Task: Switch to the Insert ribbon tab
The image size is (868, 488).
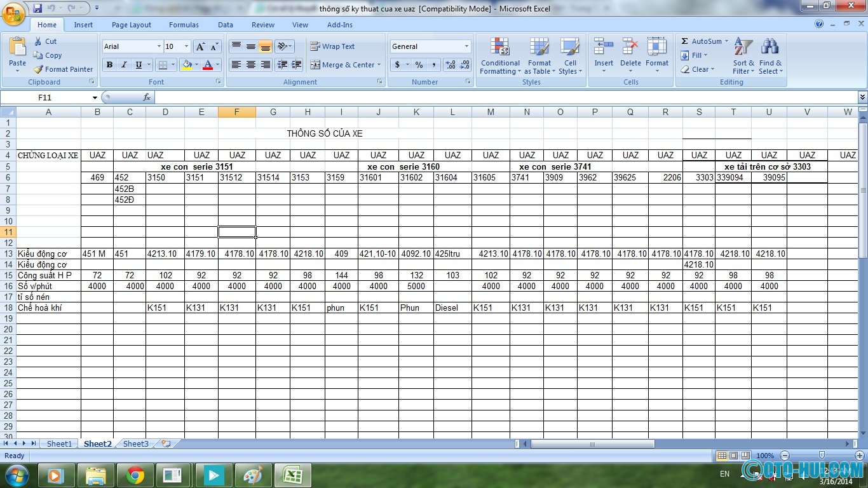Action: [83, 25]
